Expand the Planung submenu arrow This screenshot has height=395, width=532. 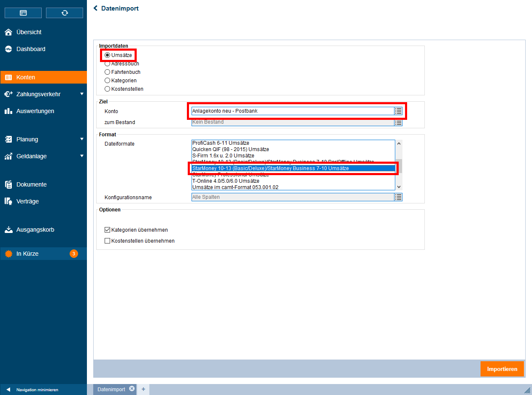point(82,139)
